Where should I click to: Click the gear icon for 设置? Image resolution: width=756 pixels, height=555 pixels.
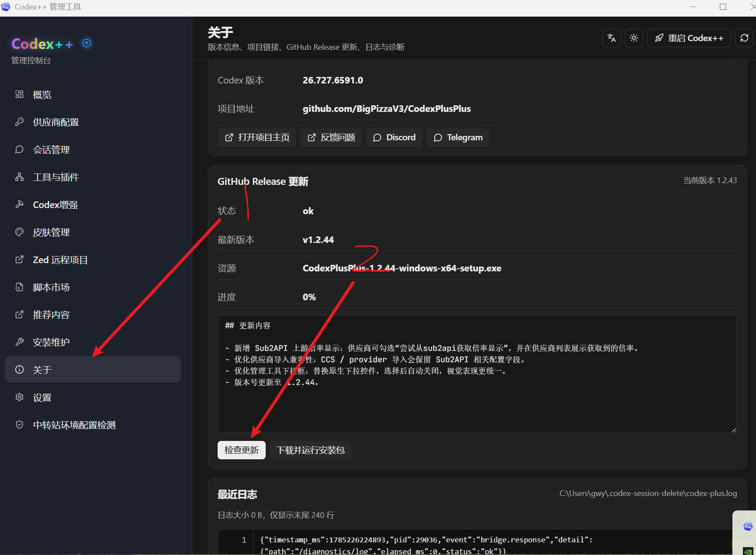[19, 397]
